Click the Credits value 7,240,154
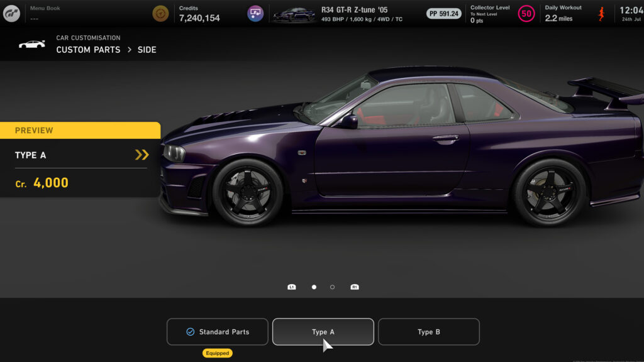The image size is (644, 362). [x=199, y=18]
